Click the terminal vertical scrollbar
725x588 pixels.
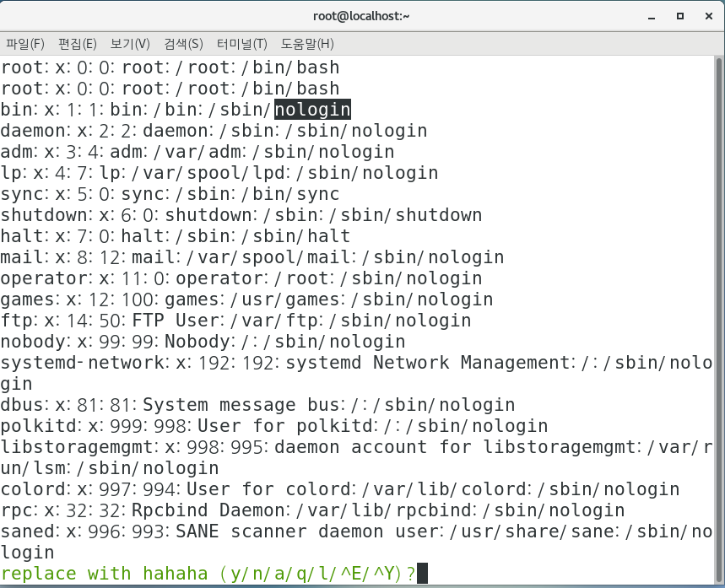(719, 319)
